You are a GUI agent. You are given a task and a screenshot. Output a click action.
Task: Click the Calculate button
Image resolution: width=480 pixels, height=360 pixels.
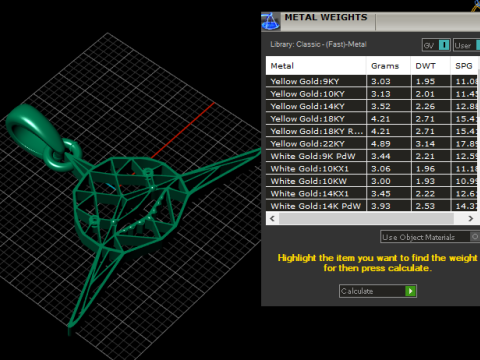[x=378, y=291]
